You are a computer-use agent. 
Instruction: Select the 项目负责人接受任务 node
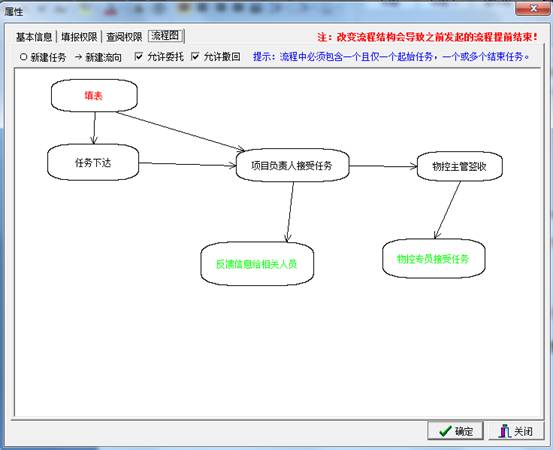pyautogui.click(x=292, y=165)
